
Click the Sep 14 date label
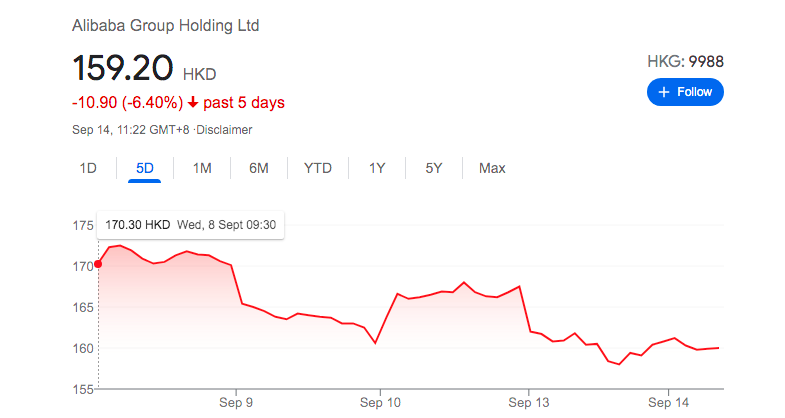tap(668, 401)
